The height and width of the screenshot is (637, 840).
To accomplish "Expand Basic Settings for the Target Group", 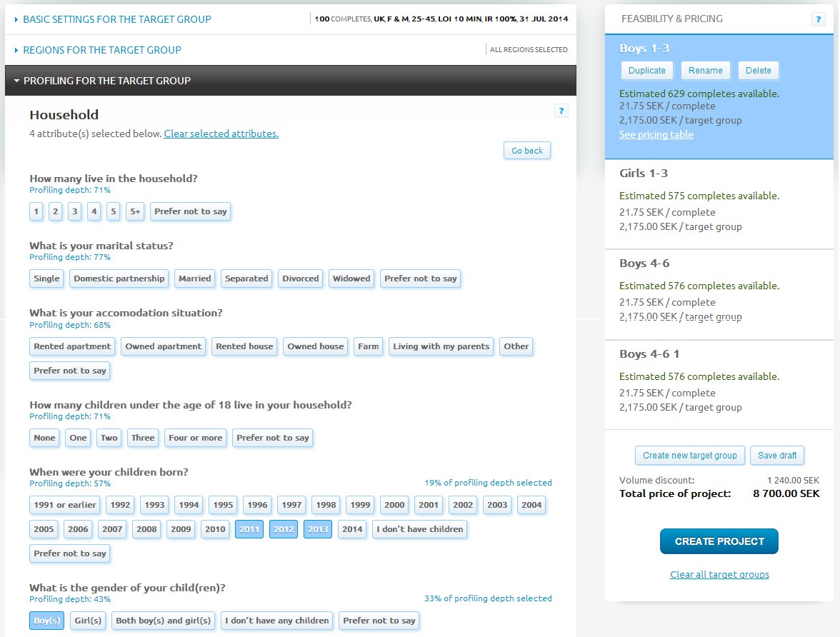I will (117, 19).
